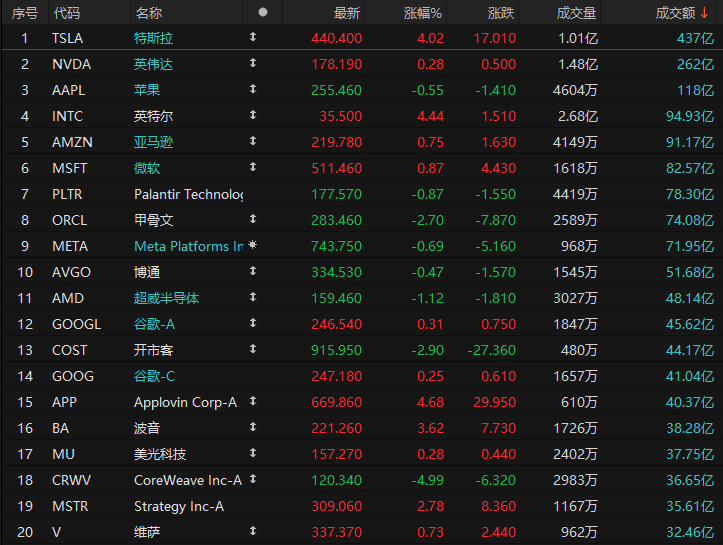This screenshot has height=545, width=723.
Task: Click COST's latest price 915.950
Action: tap(337, 350)
